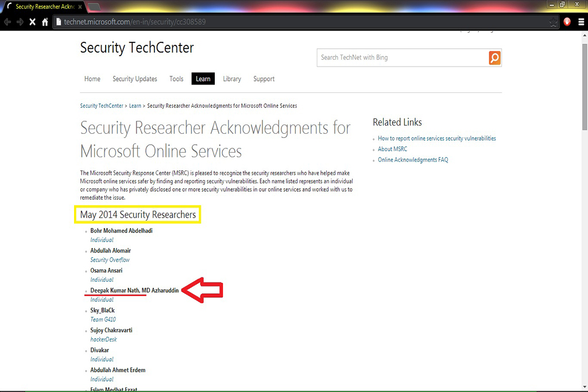Go to the browser home page icon

coord(45,22)
